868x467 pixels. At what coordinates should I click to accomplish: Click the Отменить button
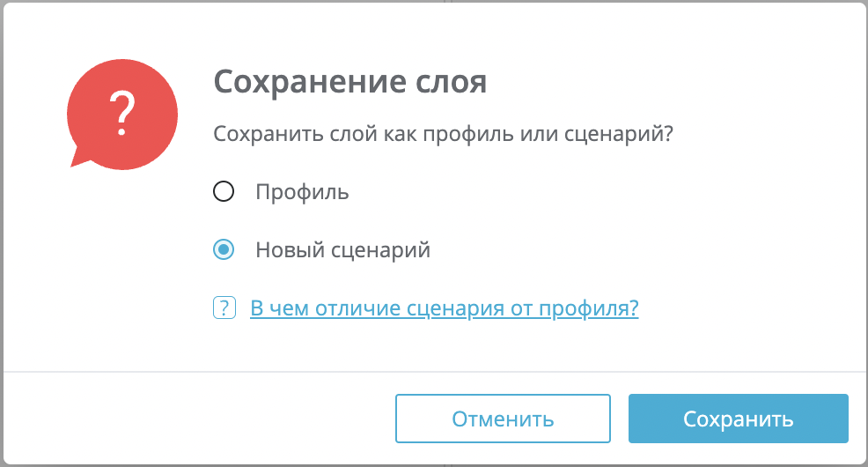pyautogui.click(x=503, y=419)
